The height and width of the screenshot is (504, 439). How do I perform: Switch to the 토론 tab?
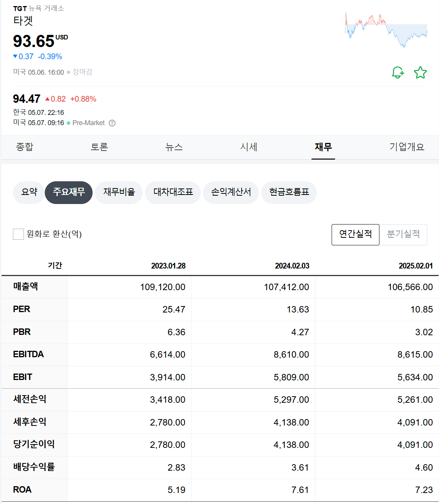[99, 147]
